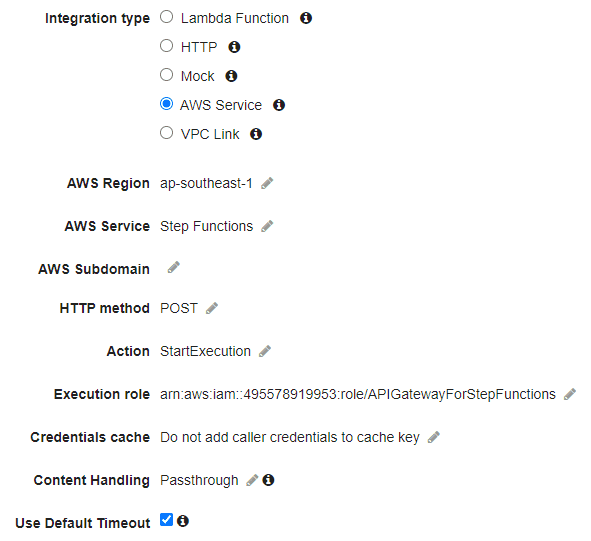Edit HTTP method POST pencil icon

211,308
